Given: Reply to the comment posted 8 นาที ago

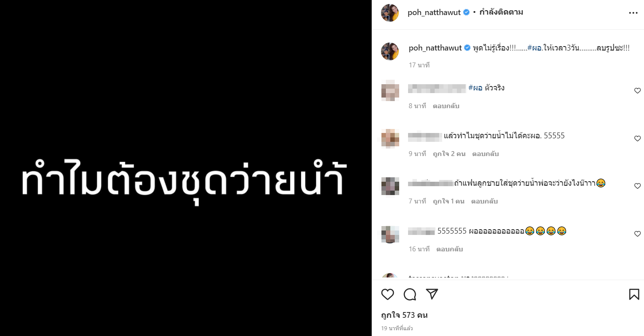Looking at the screenshot, I should [x=446, y=106].
